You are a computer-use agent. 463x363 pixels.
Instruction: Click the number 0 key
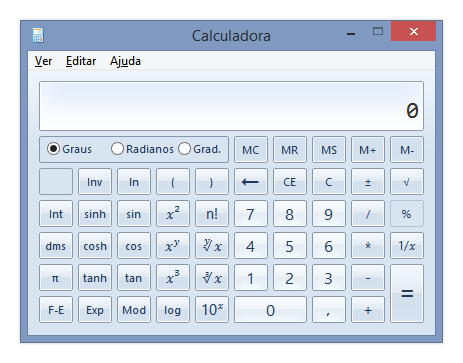270,310
